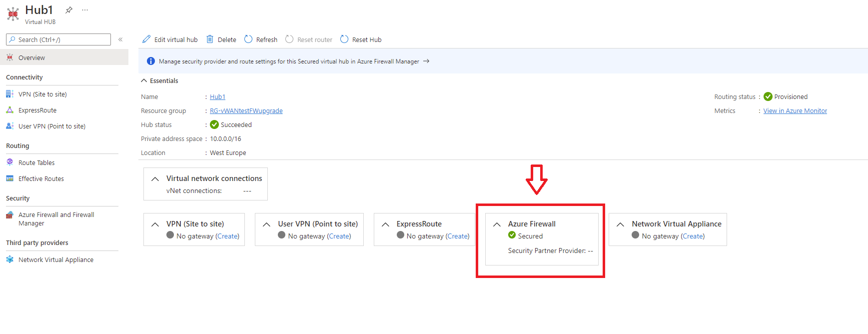Click the Refresh circular arrow icon

[248, 39]
